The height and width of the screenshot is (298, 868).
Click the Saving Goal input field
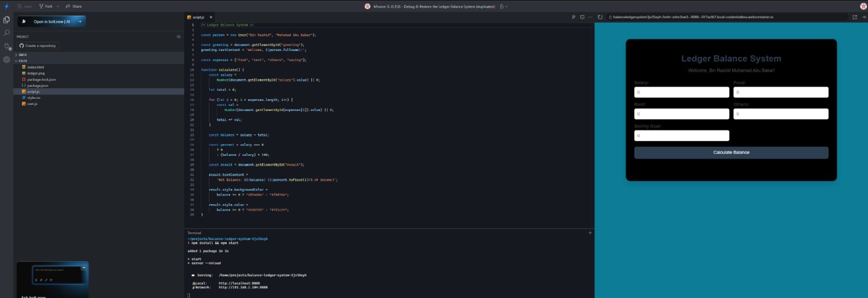coord(681,136)
